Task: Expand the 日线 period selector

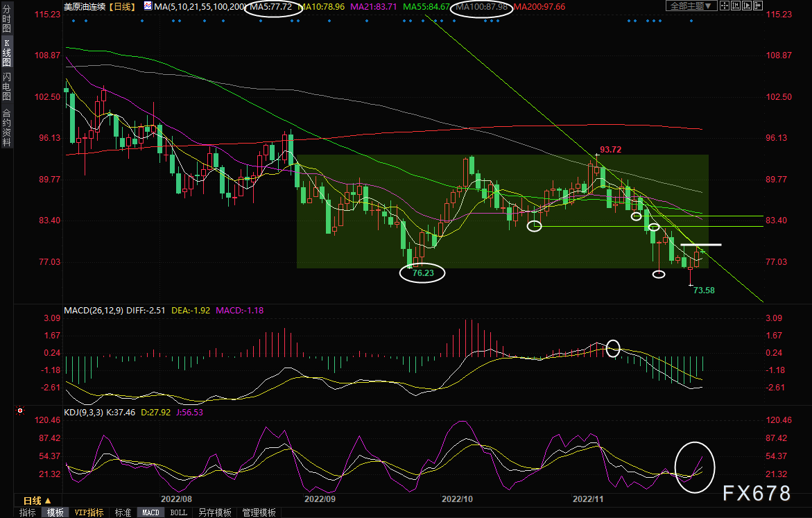Action: (x=37, y=501)
